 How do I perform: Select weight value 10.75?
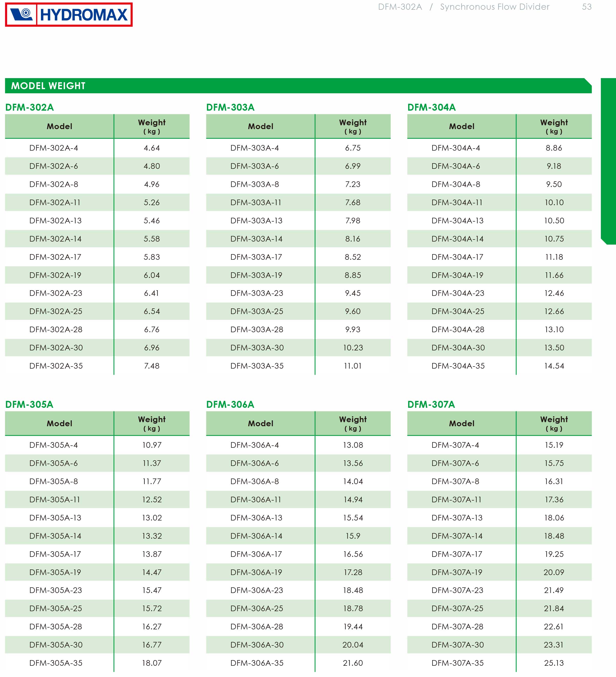tap(554, 239)
